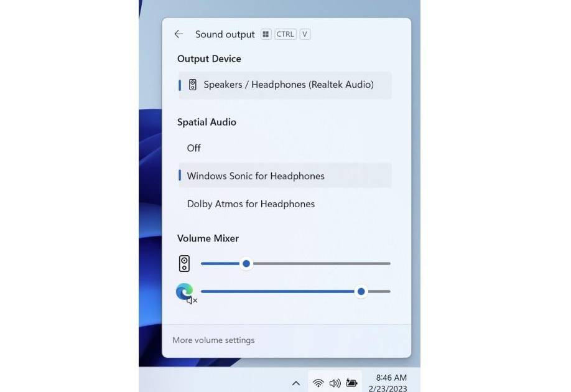
Task: Click the system volume slider handle
Action: [x=246, y=264]
